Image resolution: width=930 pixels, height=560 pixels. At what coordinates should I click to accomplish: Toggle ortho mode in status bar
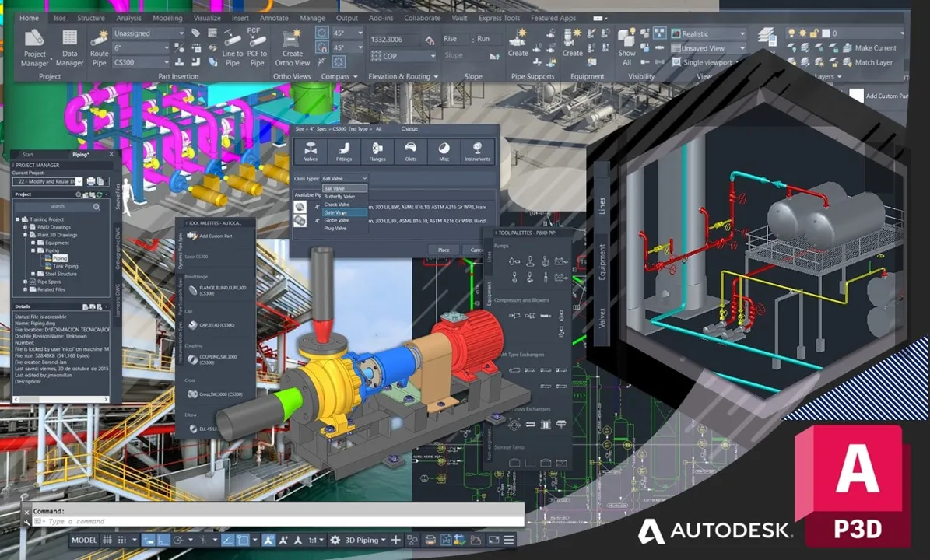(x=163, y=540)
